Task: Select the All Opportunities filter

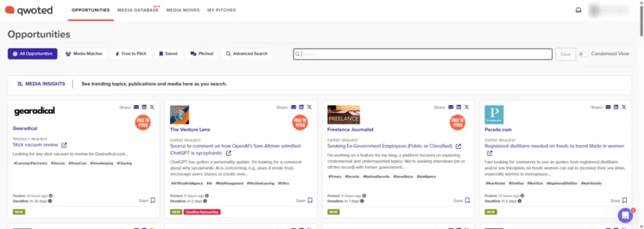Action: [x=33, y=54]
